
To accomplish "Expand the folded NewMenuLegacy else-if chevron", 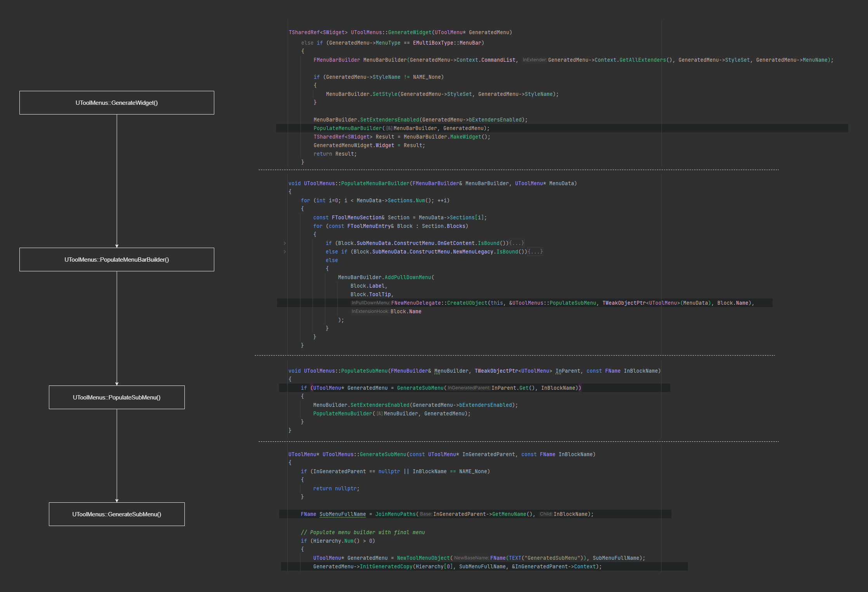I will (285, 252).
